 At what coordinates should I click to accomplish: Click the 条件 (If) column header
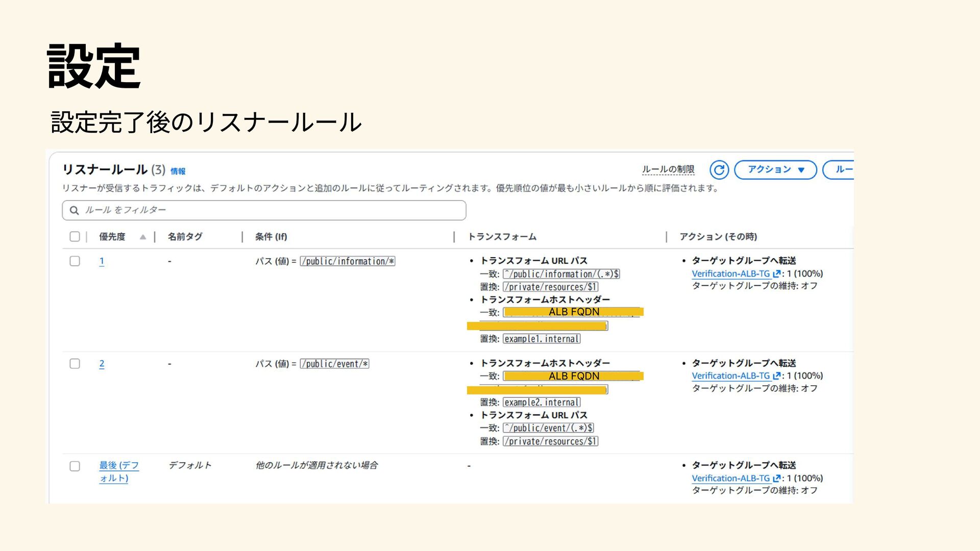pyautogui.click(x=271, y=237)
